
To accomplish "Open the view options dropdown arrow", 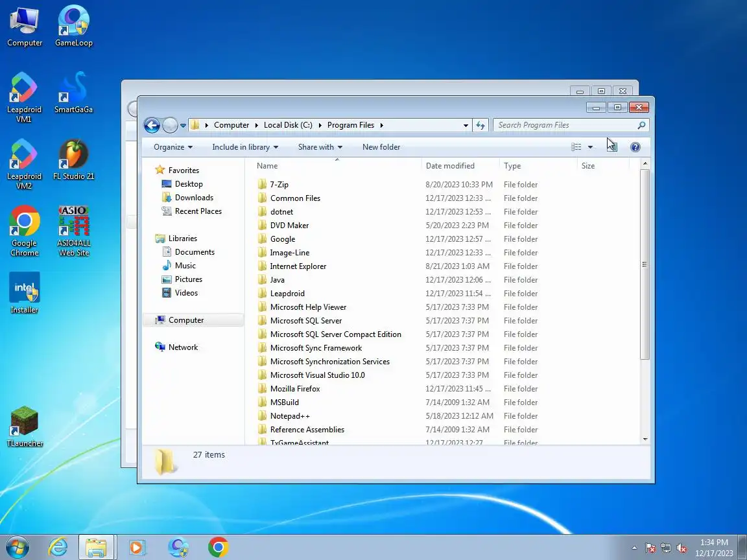I will (590, 147).
